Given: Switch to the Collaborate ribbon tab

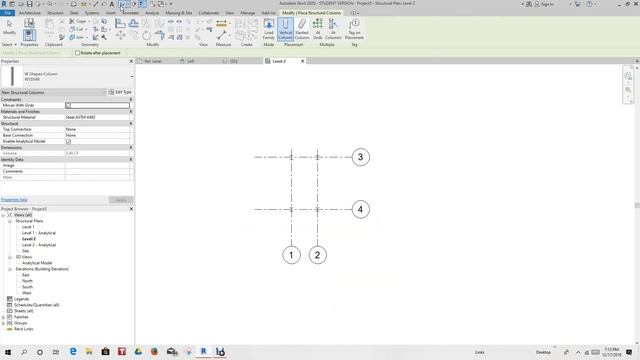Looking at the screenshot, I should pos(209,13).
